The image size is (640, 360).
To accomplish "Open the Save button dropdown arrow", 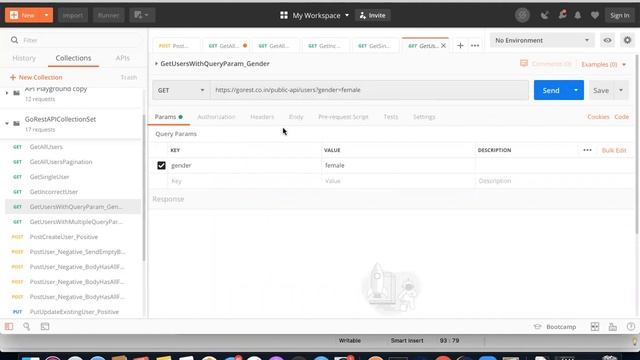I will click(621, 90).
